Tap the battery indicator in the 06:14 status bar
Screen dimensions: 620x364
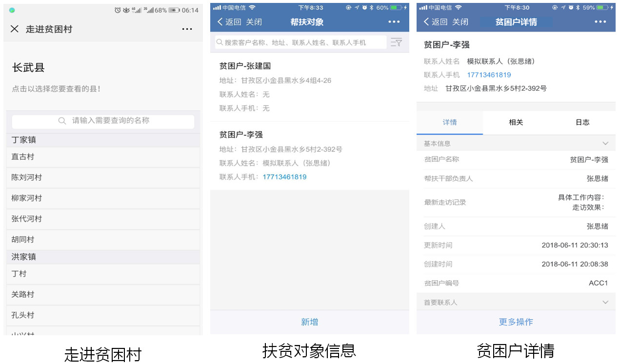(x=174, y=10)
